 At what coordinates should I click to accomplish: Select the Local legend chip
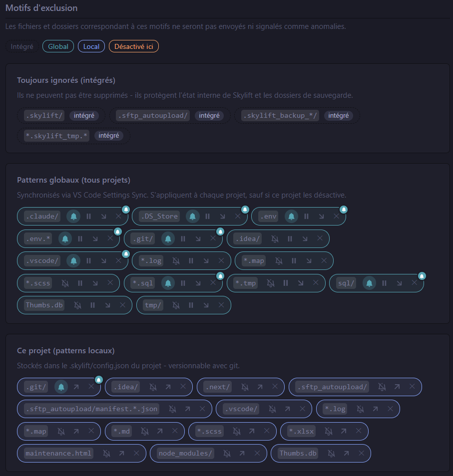pos(91,46)
